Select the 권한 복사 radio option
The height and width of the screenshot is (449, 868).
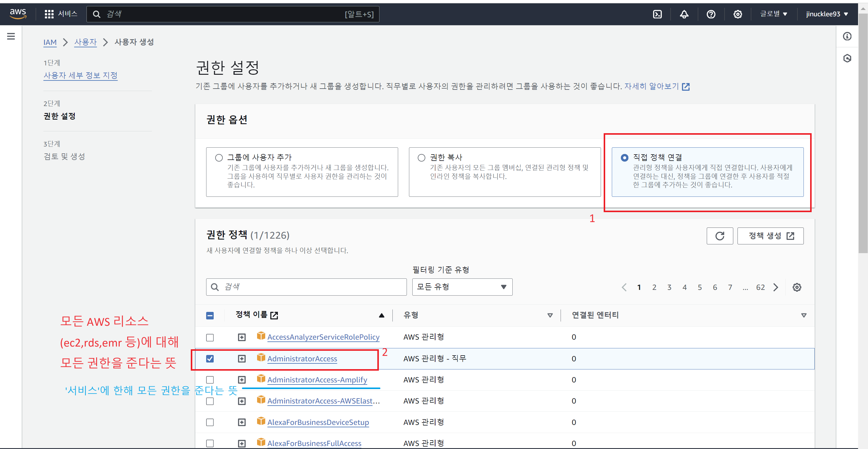[x=422, y=158]
